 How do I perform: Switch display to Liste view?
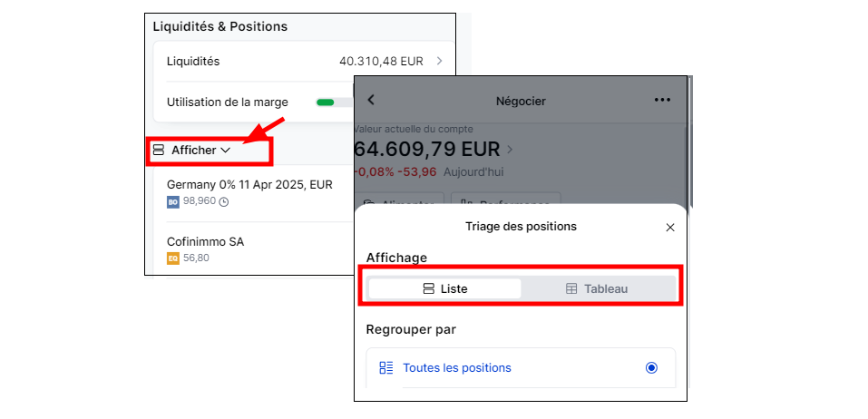445,289
